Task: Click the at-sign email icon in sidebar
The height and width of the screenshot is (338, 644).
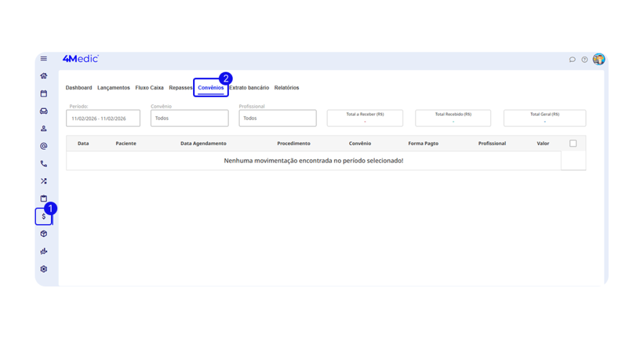Action: [x=43, y=146]
